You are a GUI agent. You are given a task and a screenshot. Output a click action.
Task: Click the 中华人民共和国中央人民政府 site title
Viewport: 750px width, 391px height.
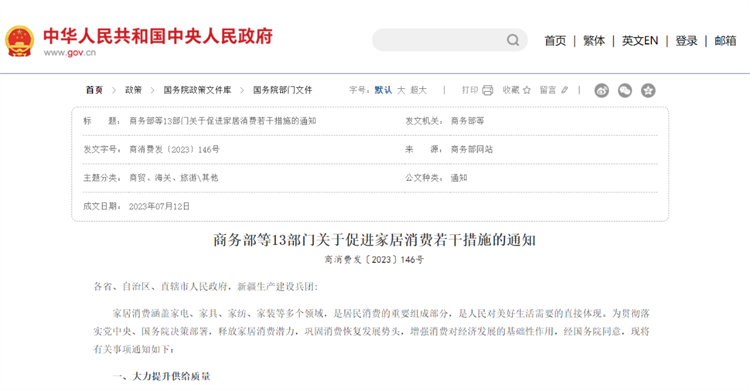[x=158, y=36]
